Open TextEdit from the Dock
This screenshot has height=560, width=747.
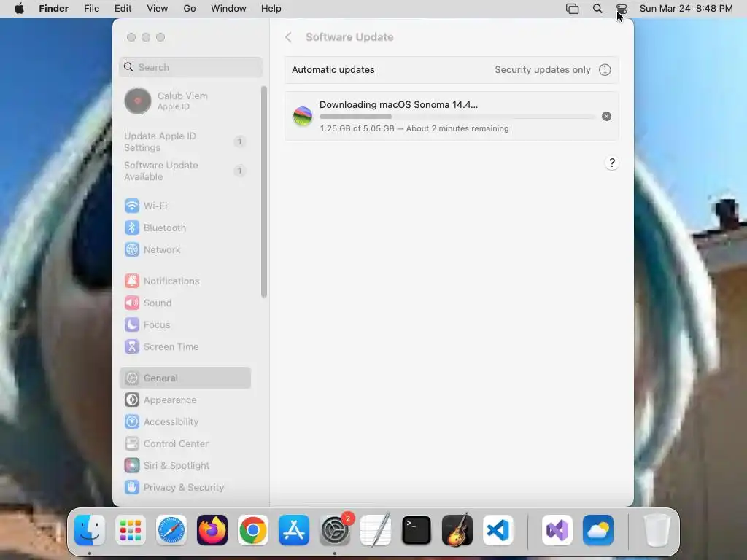376,530
